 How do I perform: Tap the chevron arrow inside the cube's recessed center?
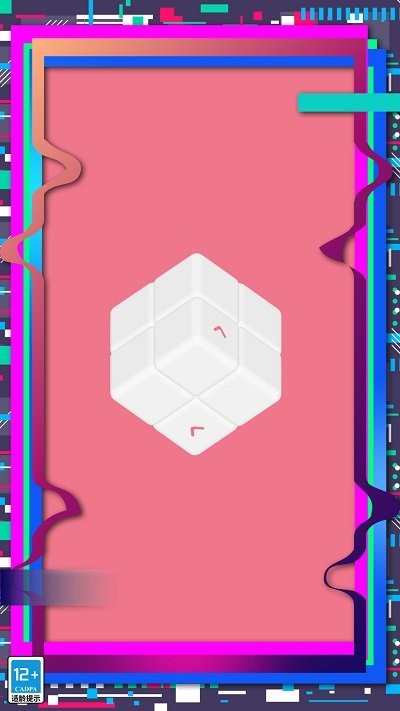(x=220, y=331)
